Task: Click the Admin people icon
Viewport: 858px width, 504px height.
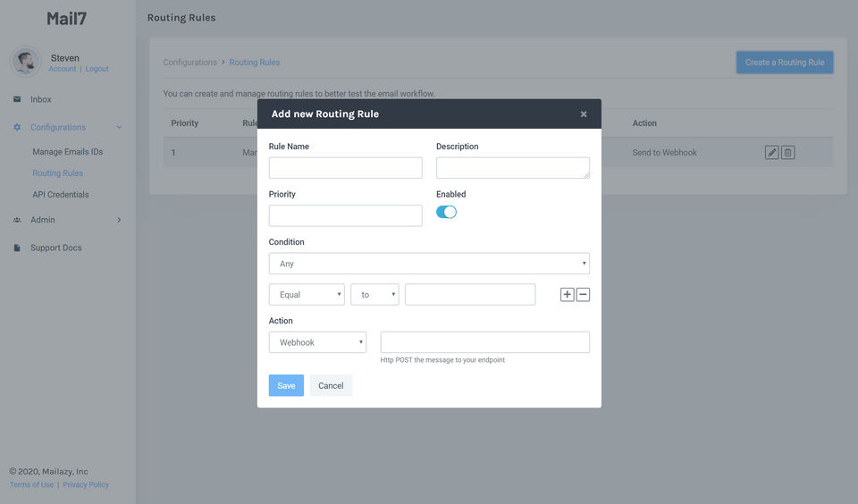Action: [17, 220]
